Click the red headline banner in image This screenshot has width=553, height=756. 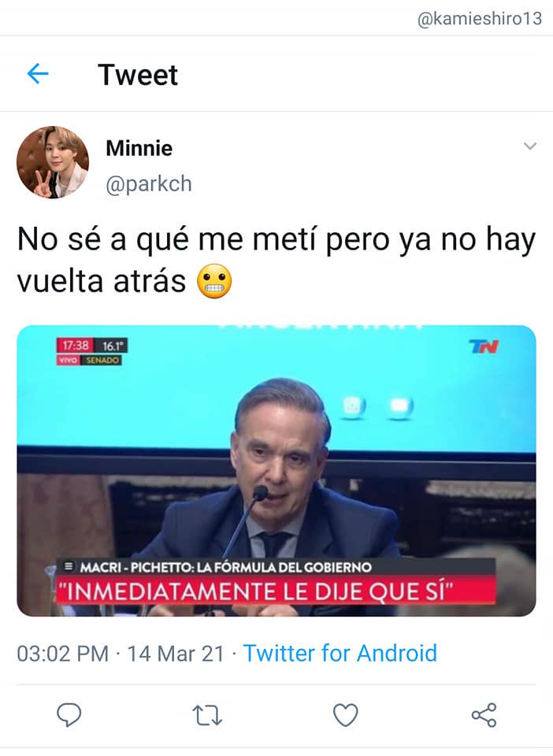(x=275, y=591)
